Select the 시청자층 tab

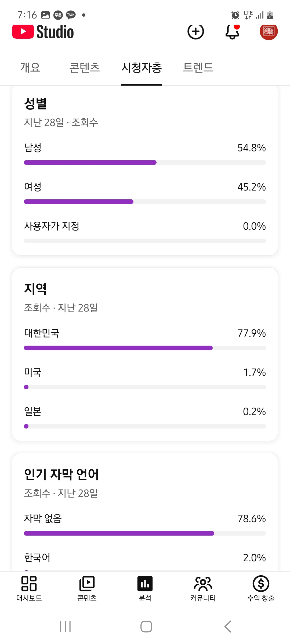[142, 67]
